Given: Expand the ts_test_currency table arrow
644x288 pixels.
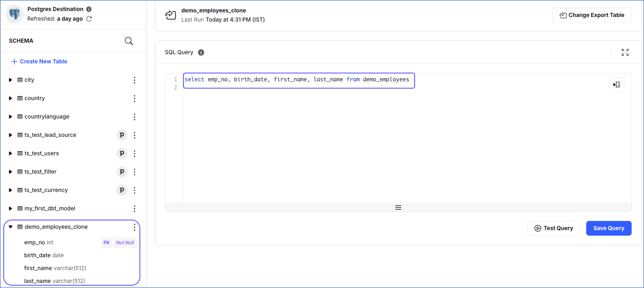Looking at the screenshot, I should [11, 190].
